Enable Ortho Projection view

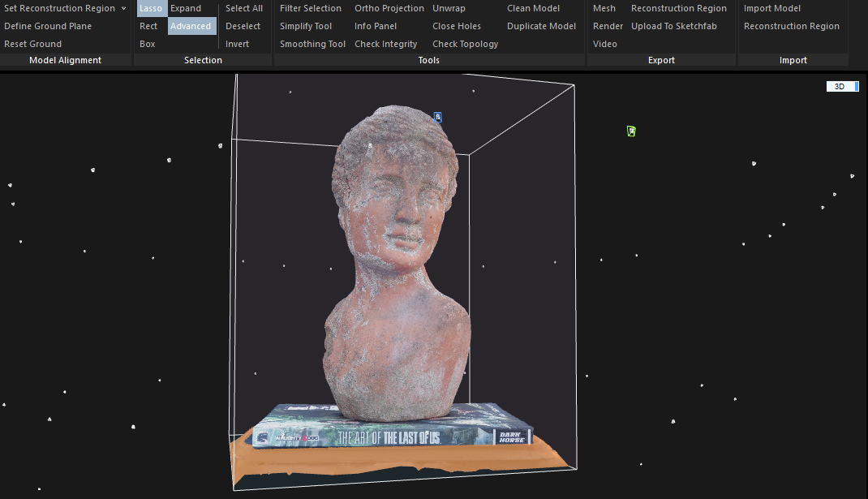click(x=389, y=8)
